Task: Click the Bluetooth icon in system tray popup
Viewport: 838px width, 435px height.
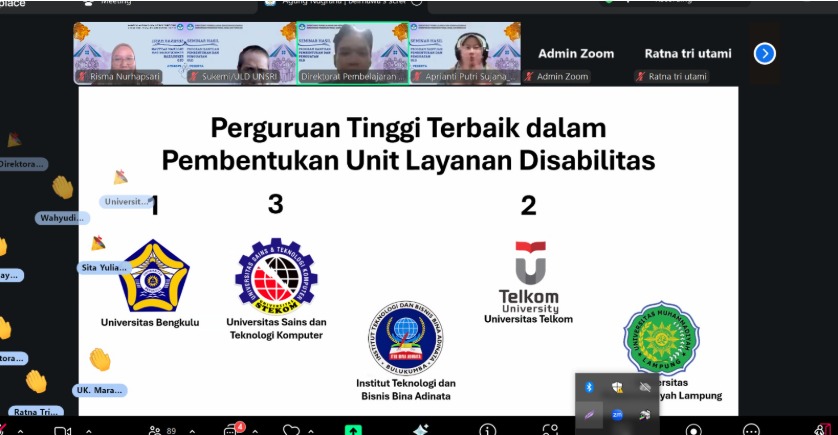Action: click(589, 387)
